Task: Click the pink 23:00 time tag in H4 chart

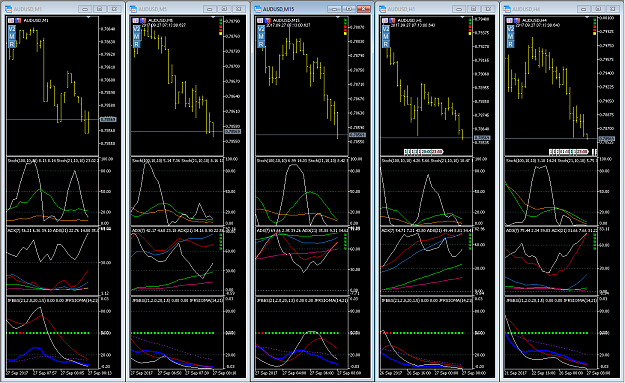Action: (582, 151)
